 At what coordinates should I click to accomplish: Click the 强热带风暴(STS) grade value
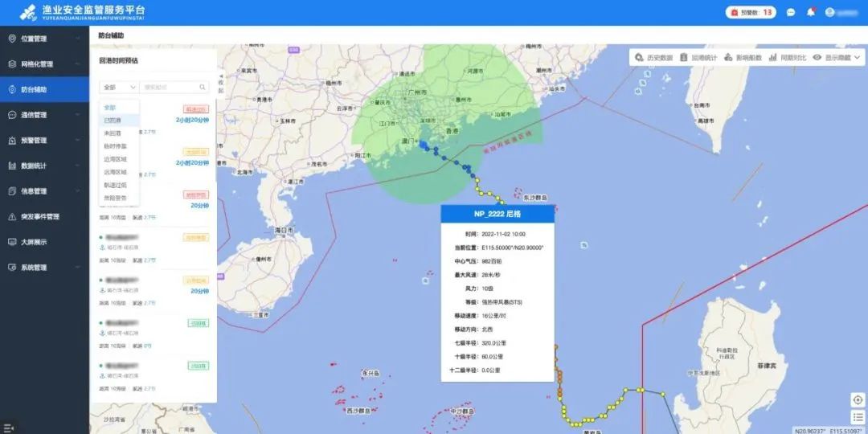(x=502, y=302)
